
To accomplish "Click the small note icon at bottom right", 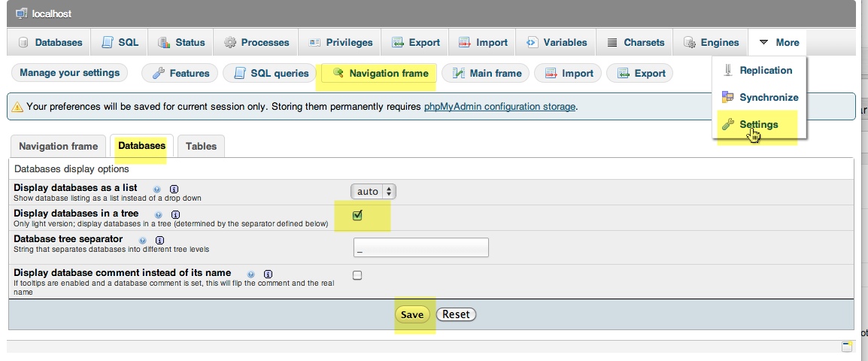I will point(847,347).
